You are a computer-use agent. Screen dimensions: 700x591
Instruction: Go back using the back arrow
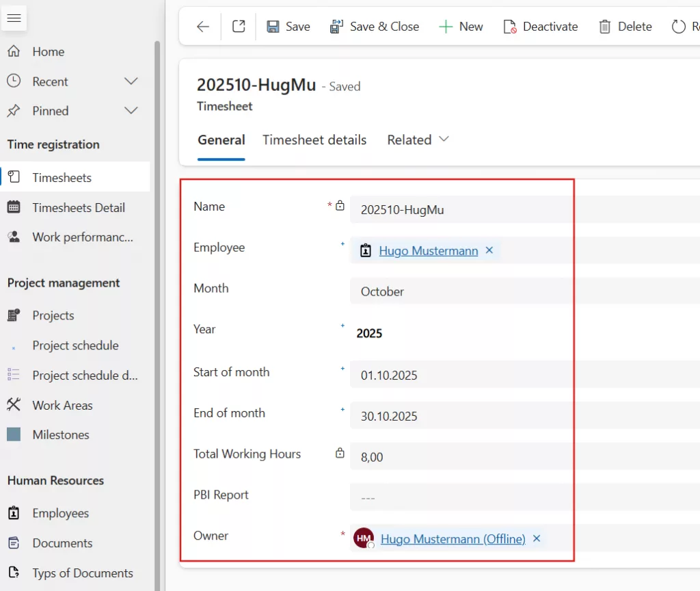coord(203,27)
